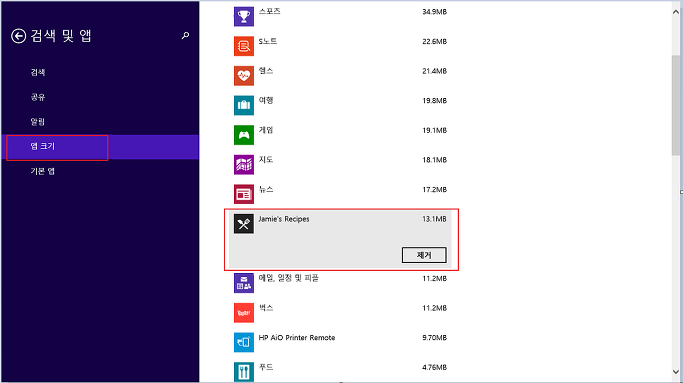683x383 pixels.
Task: Click the 검색 및 앱 heading
Action: (x=61, y=36)
